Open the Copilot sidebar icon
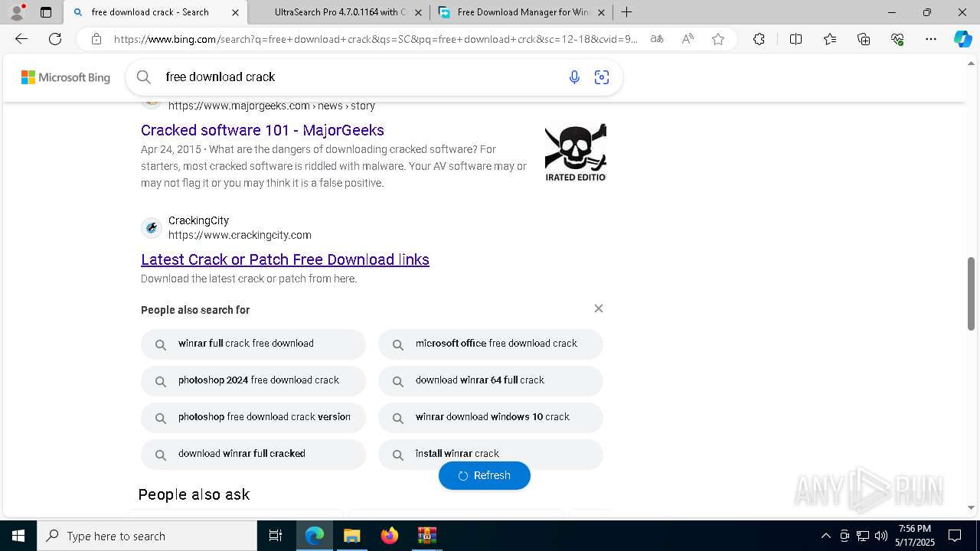Screen dimensions: 980x551 (962, 39)
